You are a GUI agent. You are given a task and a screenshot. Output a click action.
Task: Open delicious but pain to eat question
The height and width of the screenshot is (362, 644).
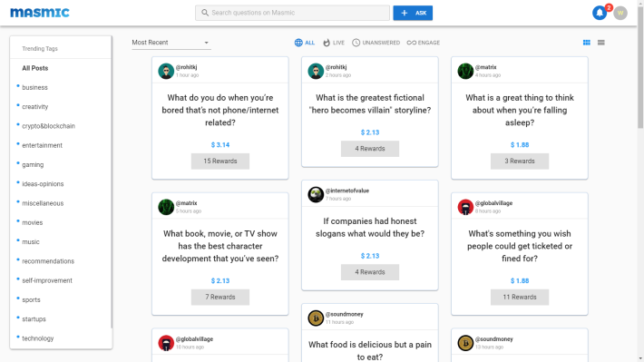(370, 350)
